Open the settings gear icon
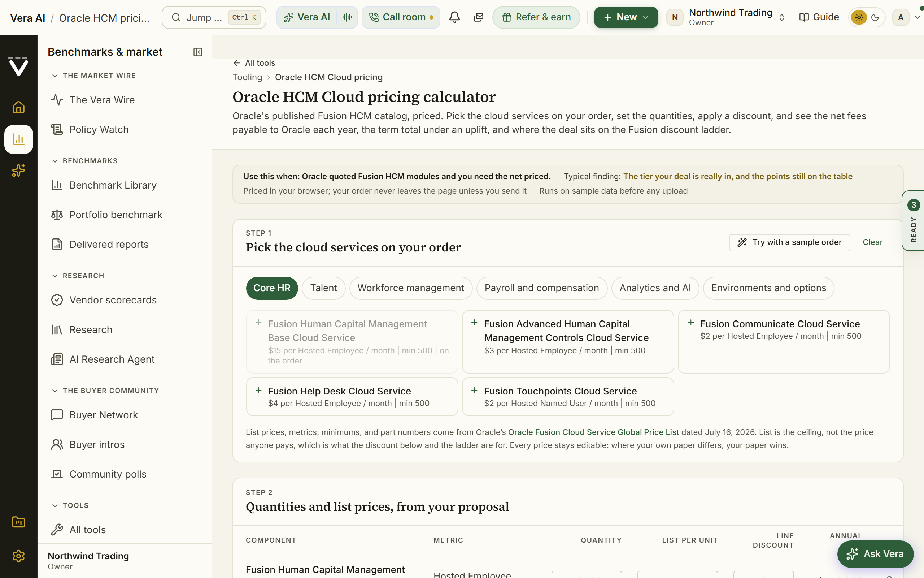924x578 pixels. (18, 556)
